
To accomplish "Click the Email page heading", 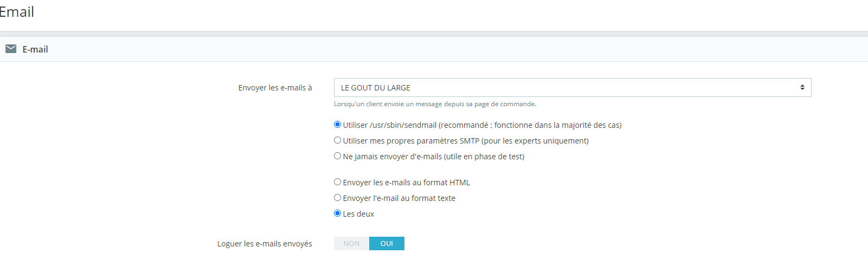I will coord(16,12).
